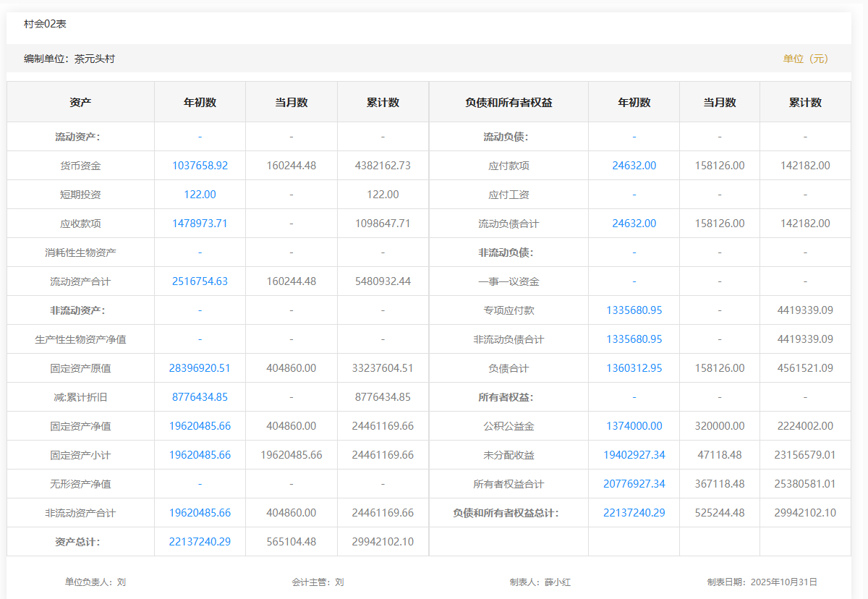Open the 未分配收益 link 19402927.34

634,455
